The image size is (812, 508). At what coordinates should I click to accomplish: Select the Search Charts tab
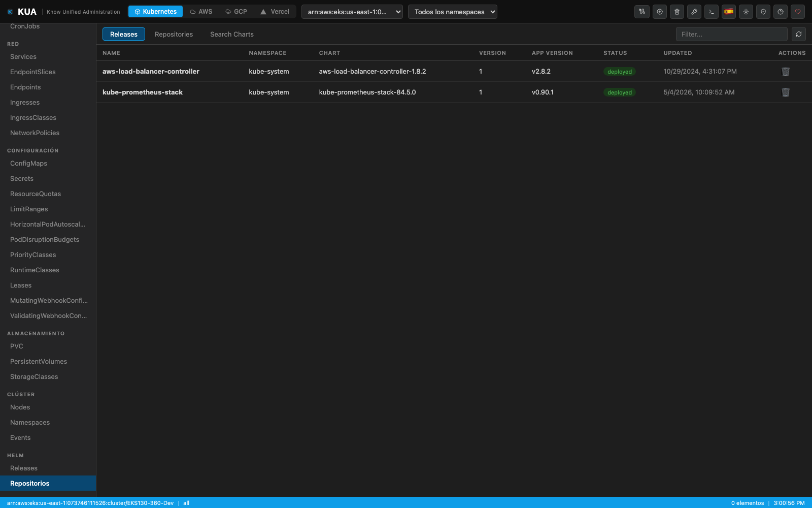point(232,34)
